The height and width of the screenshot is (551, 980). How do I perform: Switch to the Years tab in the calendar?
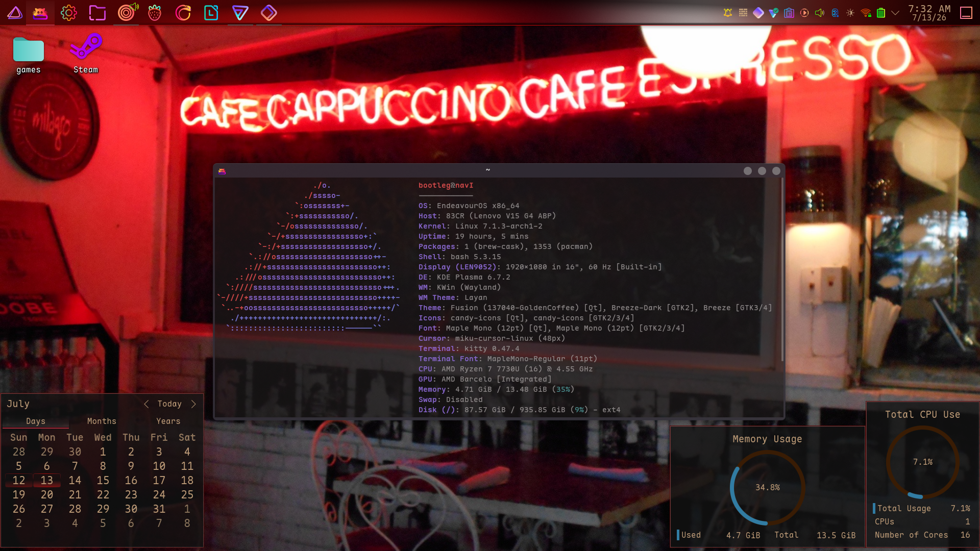168,421
